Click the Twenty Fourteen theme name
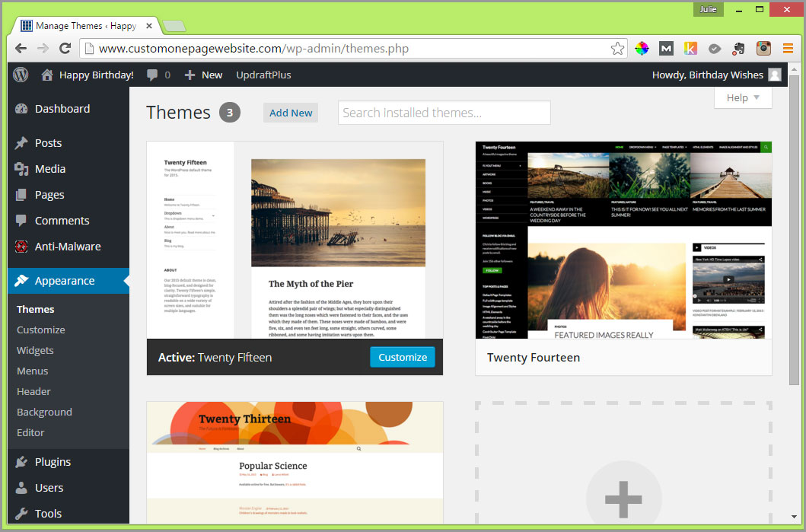 pyautogui.click(x=534, y=357)
